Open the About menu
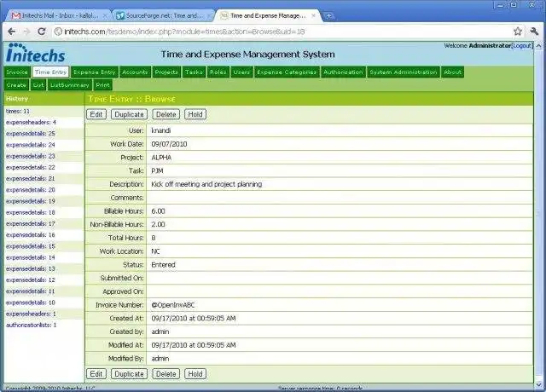 pyautogui.click(x=452, y=72)
